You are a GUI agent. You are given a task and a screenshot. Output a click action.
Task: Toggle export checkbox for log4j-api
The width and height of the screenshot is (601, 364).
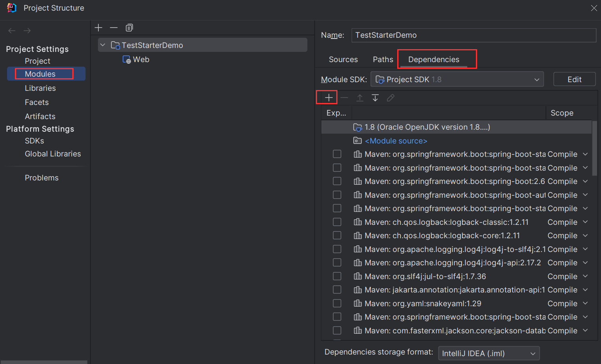[337, 263]
